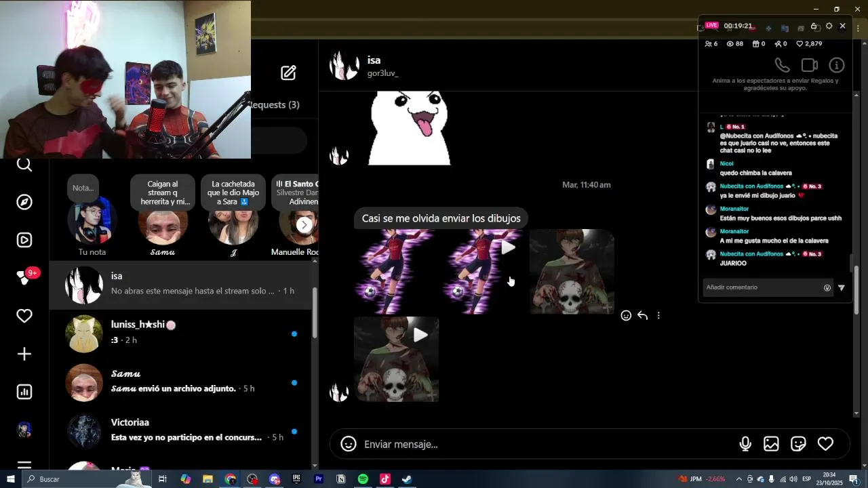This screenshot has height=488, width=868.
Task: Open Windows Start menu
Action: tap(10, 479)
